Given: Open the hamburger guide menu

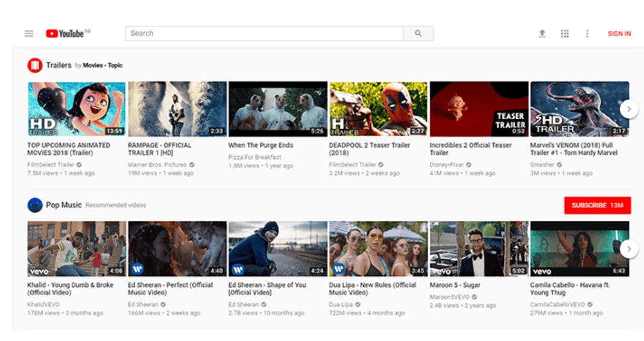Looking at the screenshot, I should click(29, 34).
